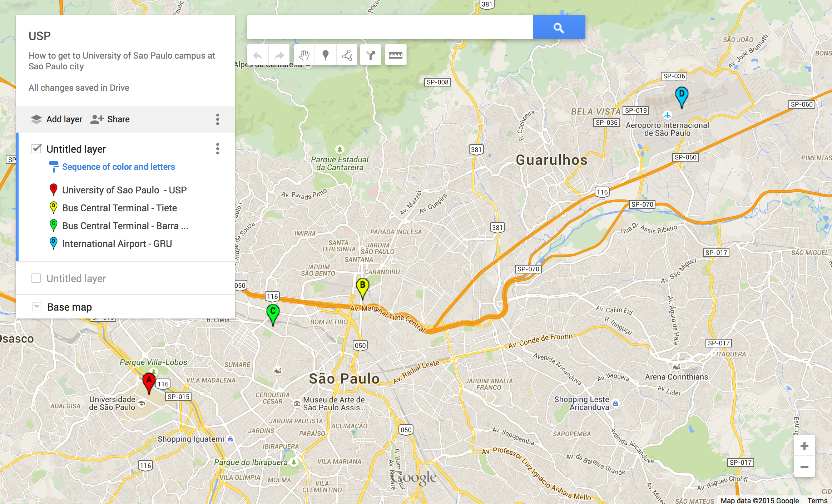Select Bus Central Terminal - Barra item

click(x=125, y=226)
